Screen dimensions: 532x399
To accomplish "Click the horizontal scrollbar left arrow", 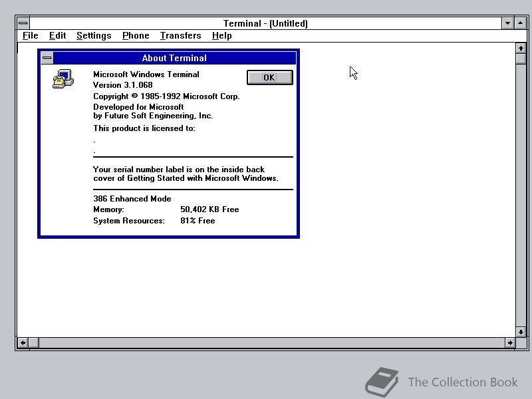I will (23, 342).
